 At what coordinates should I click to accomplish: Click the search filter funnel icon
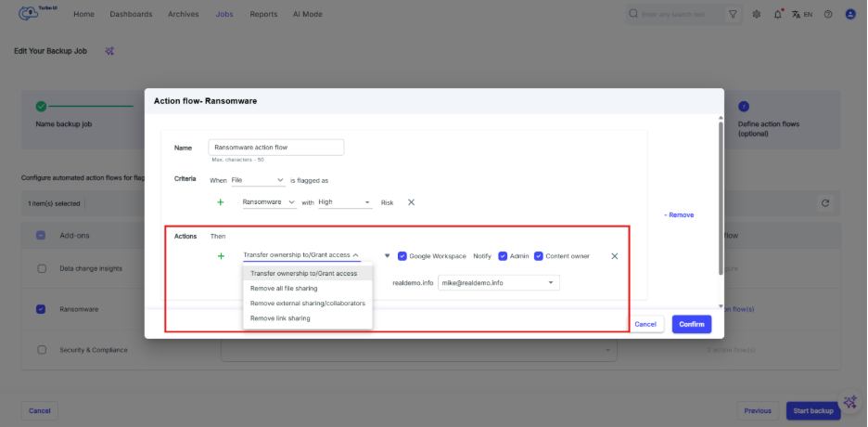click(734, 15)
